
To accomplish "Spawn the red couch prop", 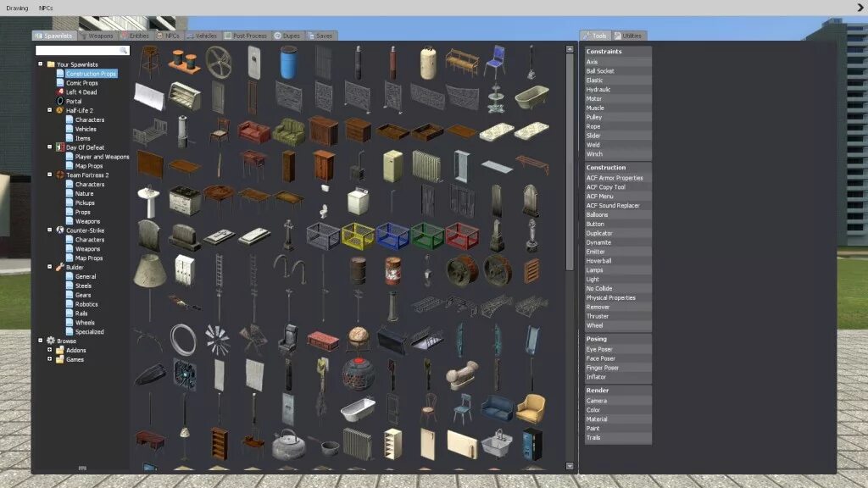I will [x=254, y=131].
